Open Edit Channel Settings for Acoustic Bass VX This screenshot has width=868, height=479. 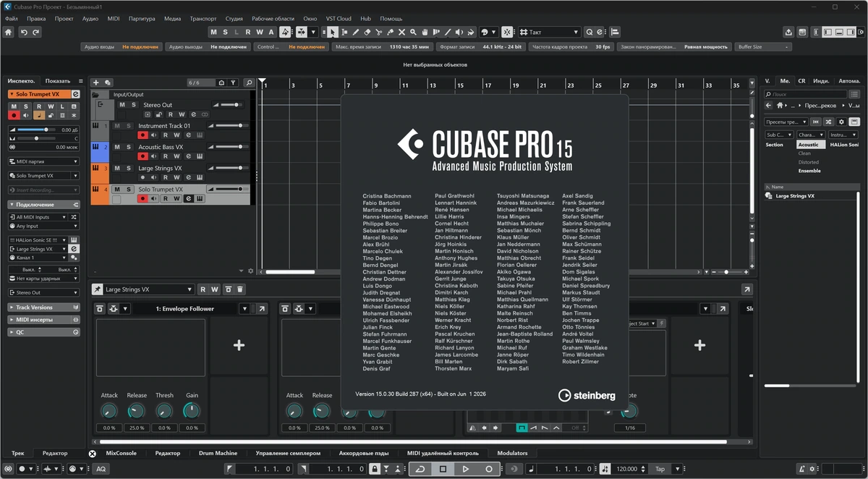189,156
